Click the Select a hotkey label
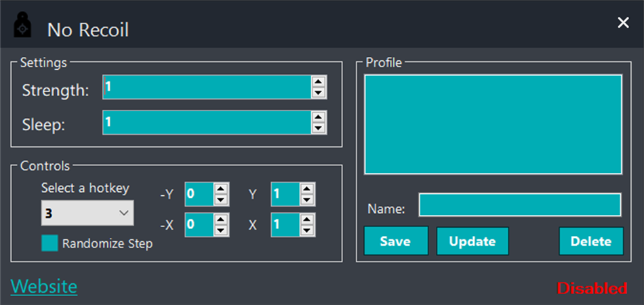The width and height of the screenshot is (644, 305). pos(85,188)
